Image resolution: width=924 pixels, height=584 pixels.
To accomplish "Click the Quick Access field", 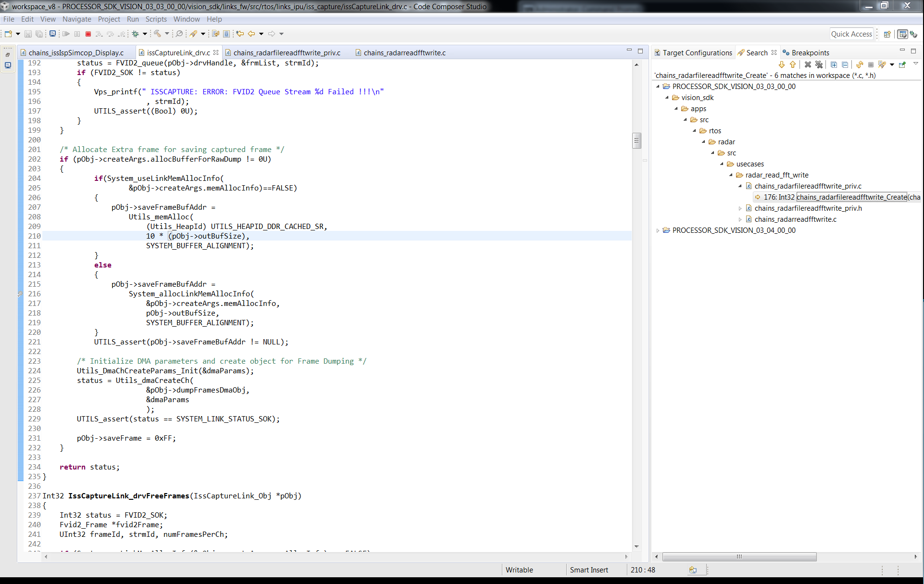I will click(851, 34).
